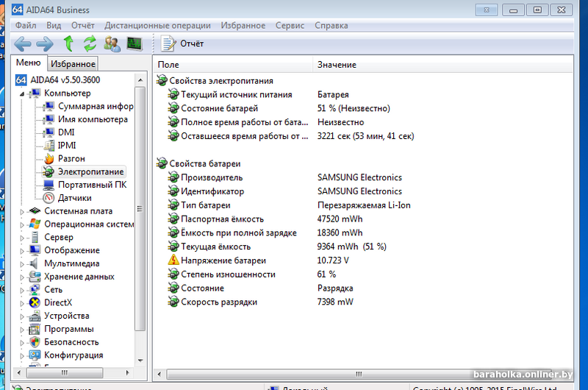
Task: Open the Избранное menu in menu bar
Action: (243, 26)
